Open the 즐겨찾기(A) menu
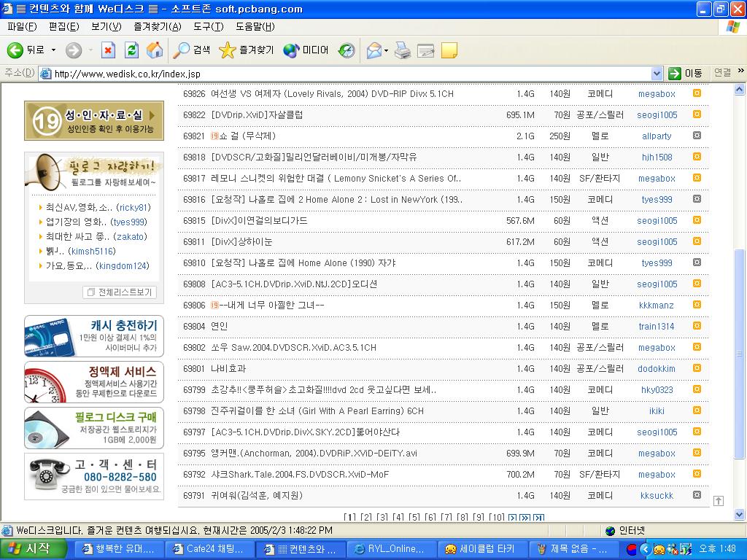 158,27
